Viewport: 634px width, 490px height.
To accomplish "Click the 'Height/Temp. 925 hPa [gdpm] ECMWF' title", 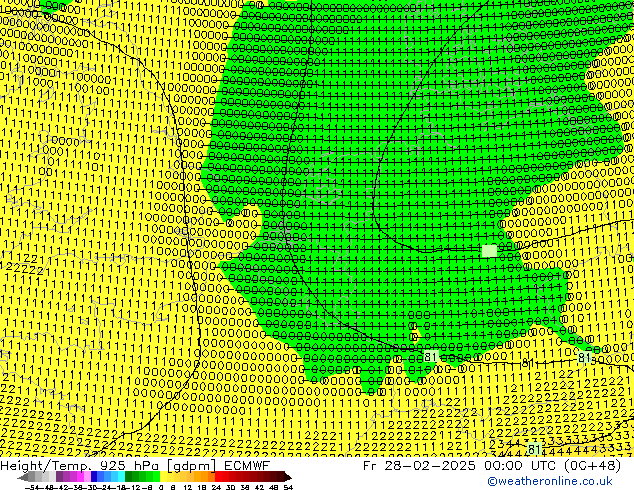I will click(135, 465).
